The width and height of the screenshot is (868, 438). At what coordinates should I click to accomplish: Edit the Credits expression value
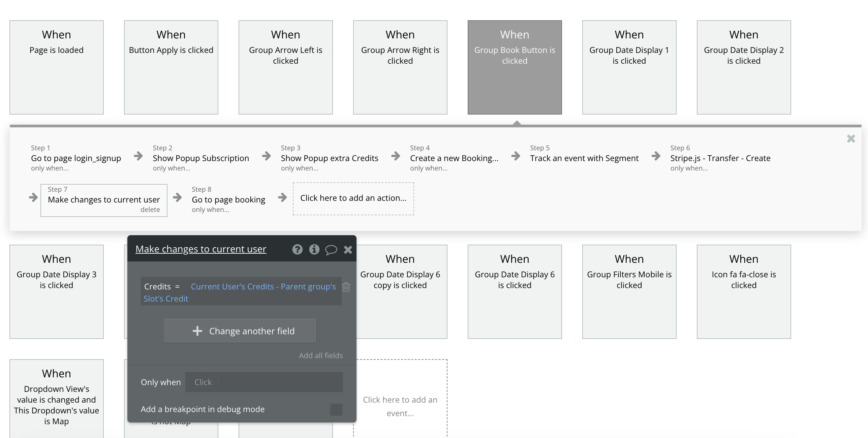tap(263, 287)
